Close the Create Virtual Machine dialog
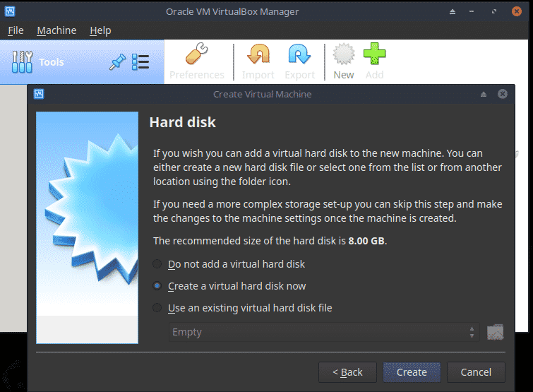Viewport: 533px width, 392px height. [503, 94]
